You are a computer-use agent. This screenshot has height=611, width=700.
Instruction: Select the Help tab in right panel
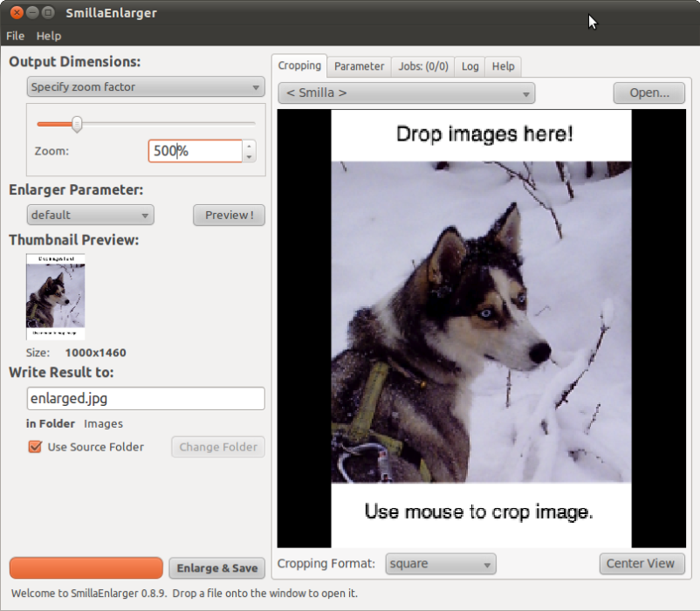point(503,66)
